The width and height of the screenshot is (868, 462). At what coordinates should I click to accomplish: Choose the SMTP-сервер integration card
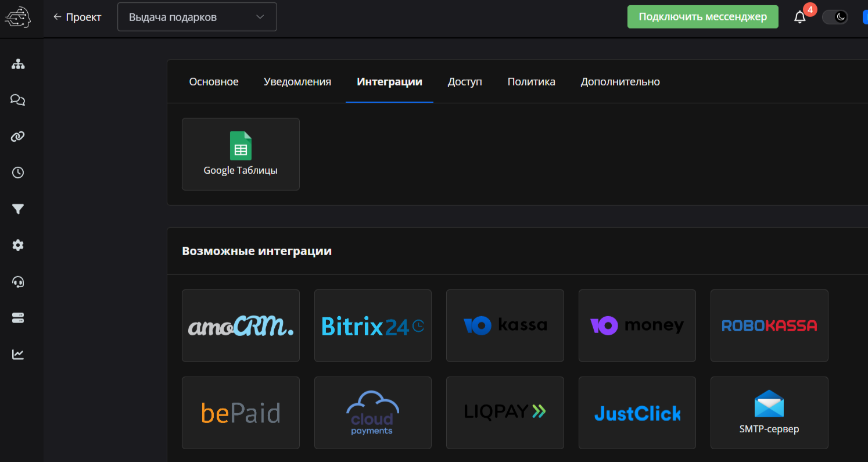tap(769, 413)
